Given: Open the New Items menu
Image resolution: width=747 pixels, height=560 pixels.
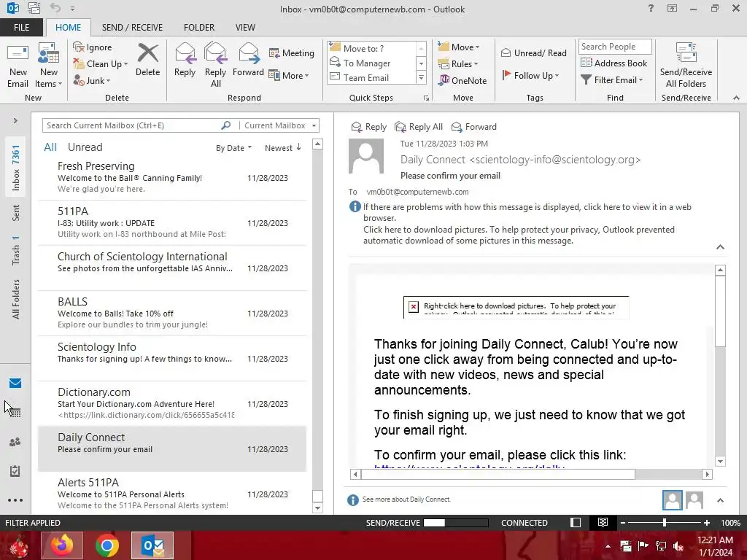Looking at the screenshot, I should coord(49,65).
